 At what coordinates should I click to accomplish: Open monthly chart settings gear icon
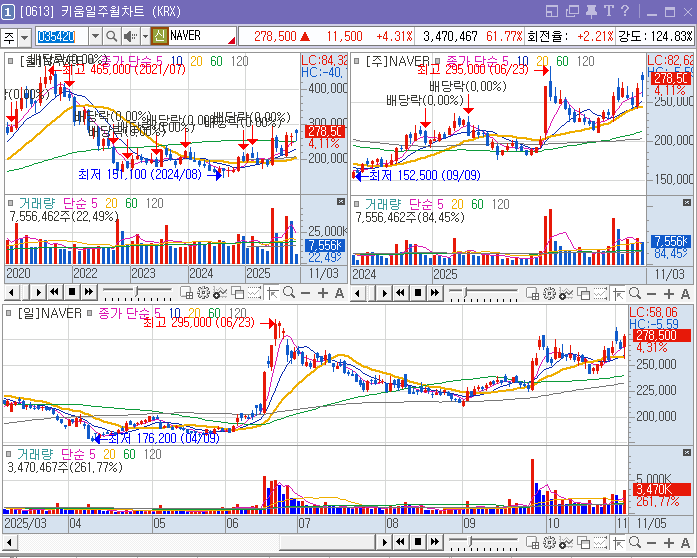tap(203, 293)
